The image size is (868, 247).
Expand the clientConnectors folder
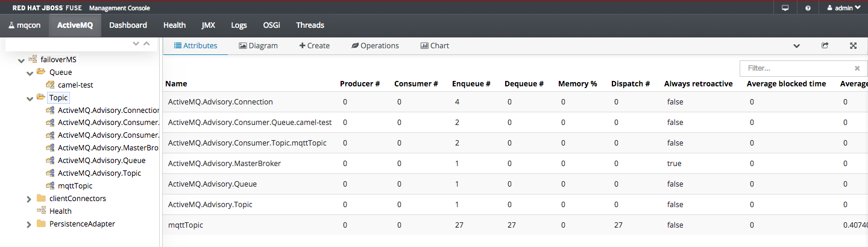[29, 199]
